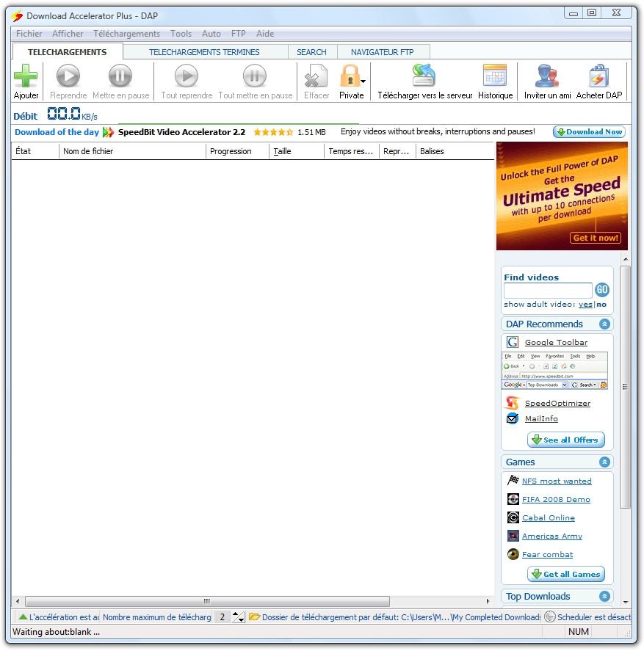Click the Download Now button
644x651 pixels.
(x=588, y=132)
